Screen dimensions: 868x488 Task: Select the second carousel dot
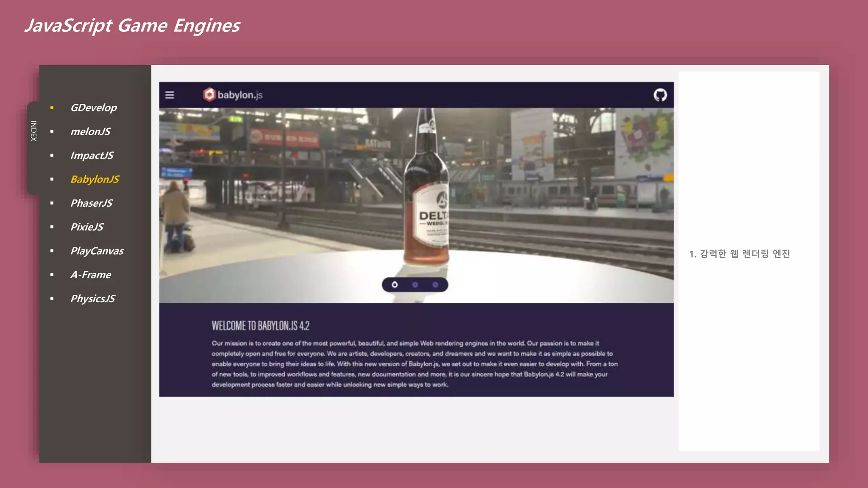pos(415,285)
